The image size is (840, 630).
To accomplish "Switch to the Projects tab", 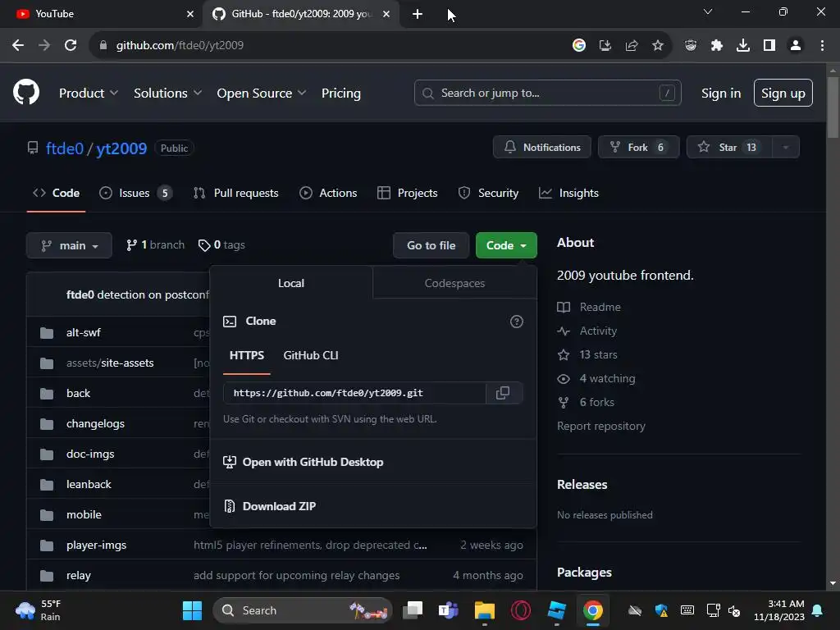I will [x=408, y=194].
